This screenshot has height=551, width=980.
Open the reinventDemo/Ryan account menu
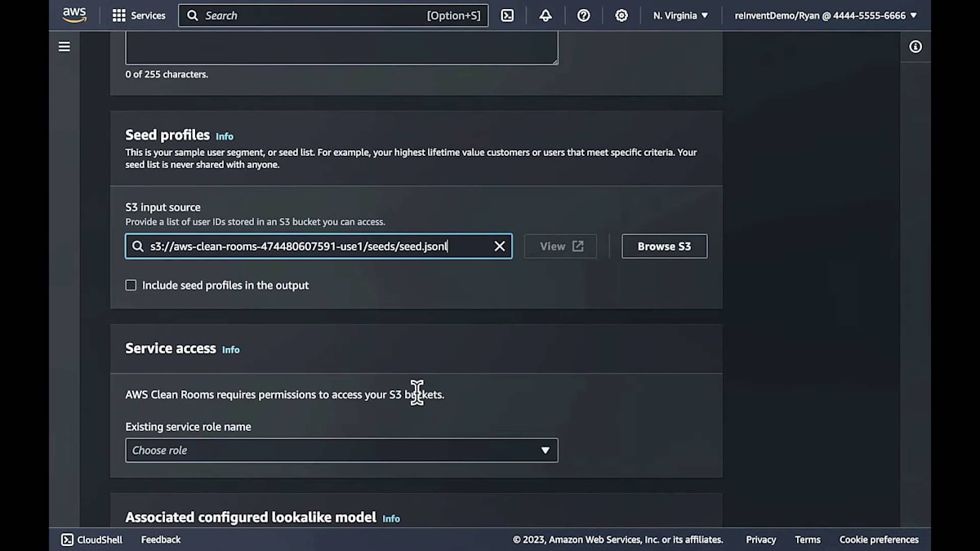click(826, 16)
